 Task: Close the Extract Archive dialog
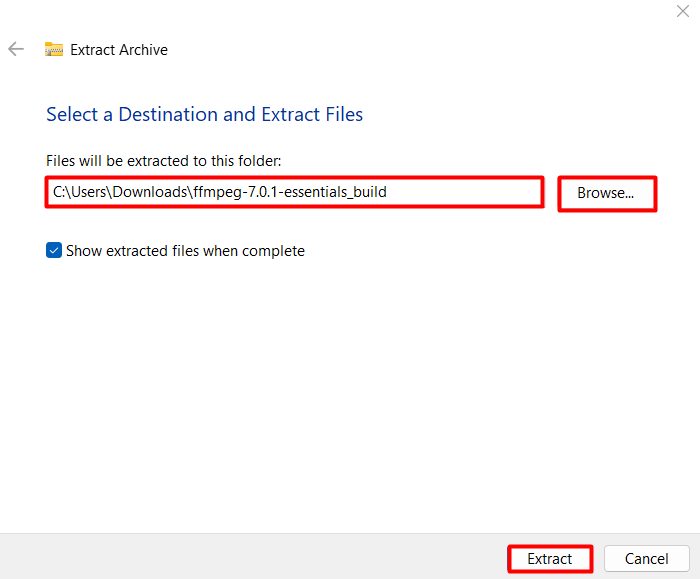683,11
